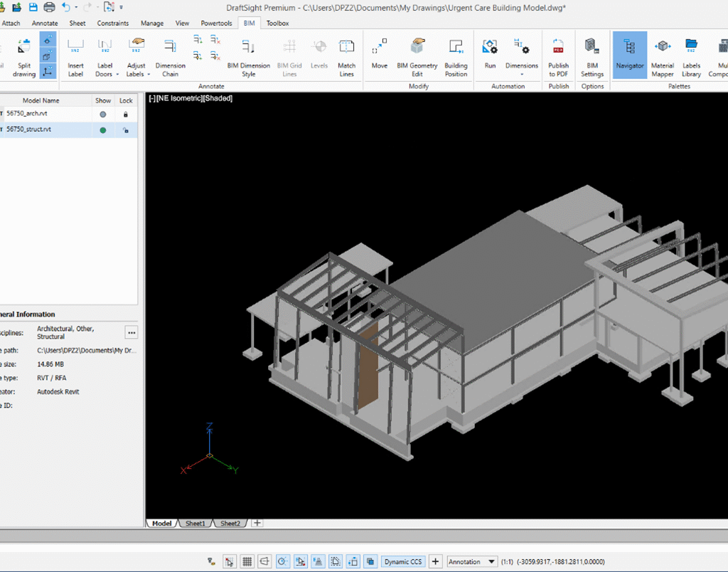Switch to the Sheet1 layout tab
The image size is (728, 572).
pyautogui.click(x=196, y=523)
